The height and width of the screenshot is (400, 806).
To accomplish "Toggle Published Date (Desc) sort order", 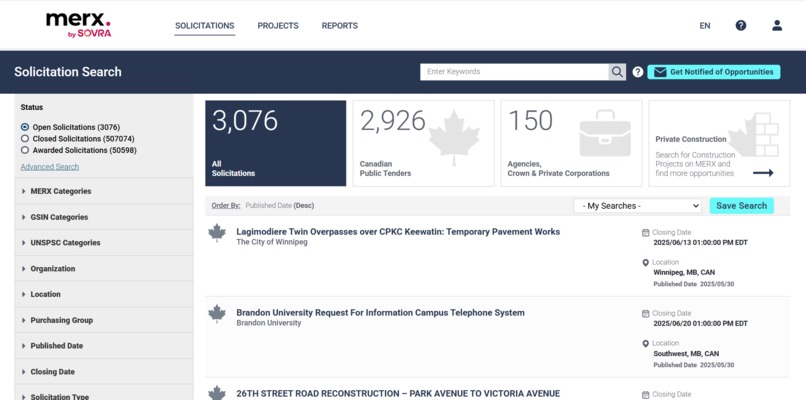I will point(280,206).
